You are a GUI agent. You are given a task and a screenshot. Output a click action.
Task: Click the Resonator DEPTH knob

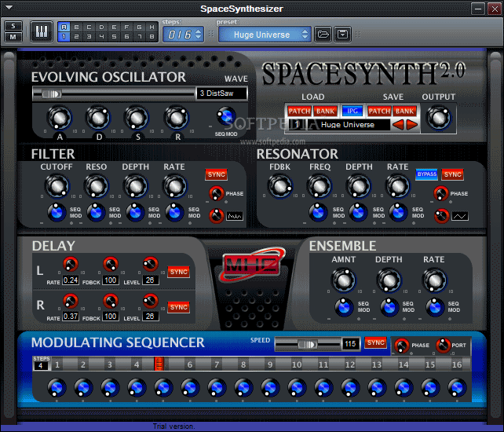tap(359, 186)
